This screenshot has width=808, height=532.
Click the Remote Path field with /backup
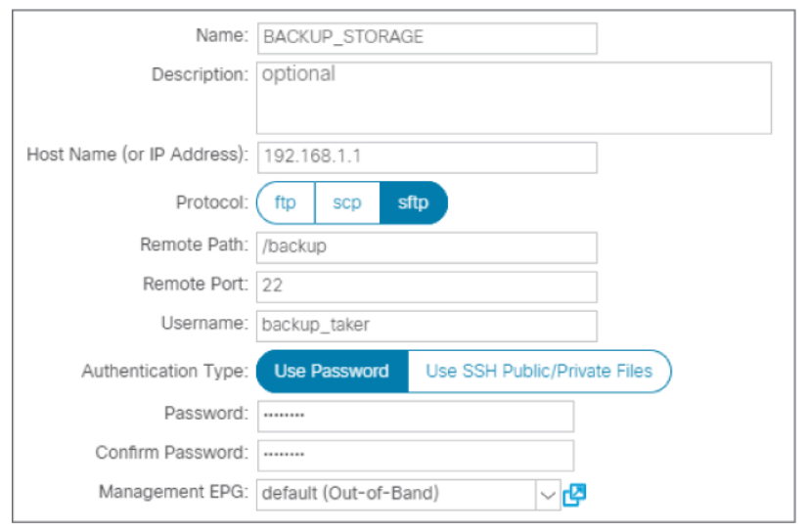pos(426,247)
